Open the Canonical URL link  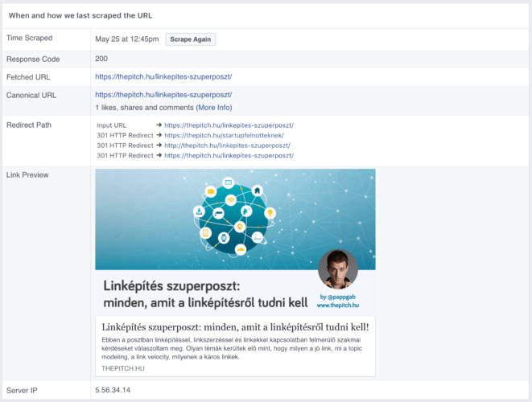click(x=163, y=95)
